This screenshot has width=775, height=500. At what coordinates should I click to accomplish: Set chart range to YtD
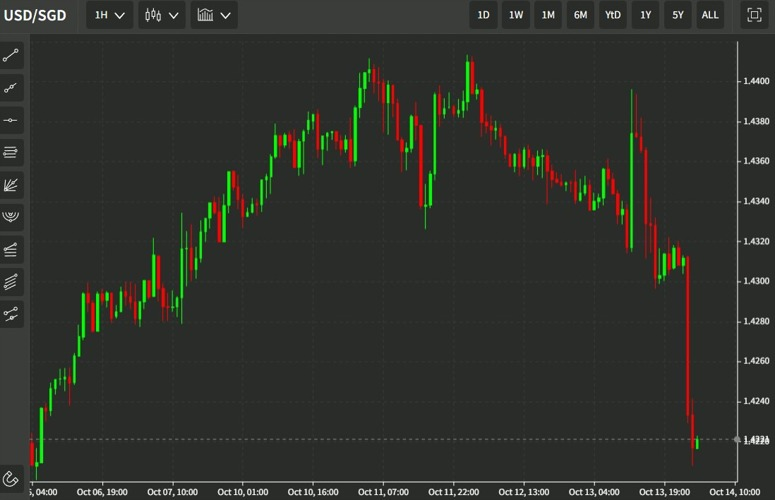pyautogui.click(x=613, y=15)
